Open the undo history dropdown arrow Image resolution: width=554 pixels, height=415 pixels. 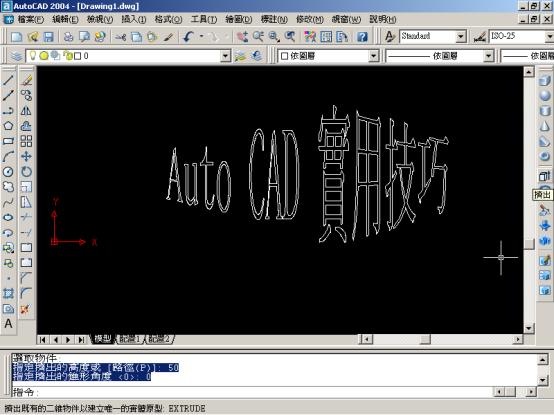201,36
